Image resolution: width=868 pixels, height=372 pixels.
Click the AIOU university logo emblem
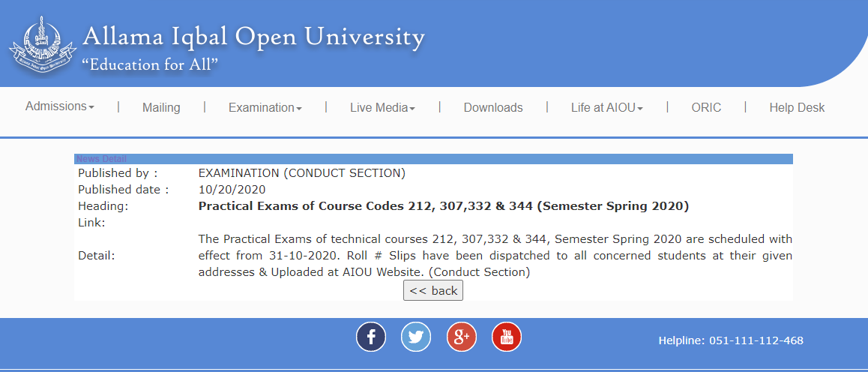[42, 43]
